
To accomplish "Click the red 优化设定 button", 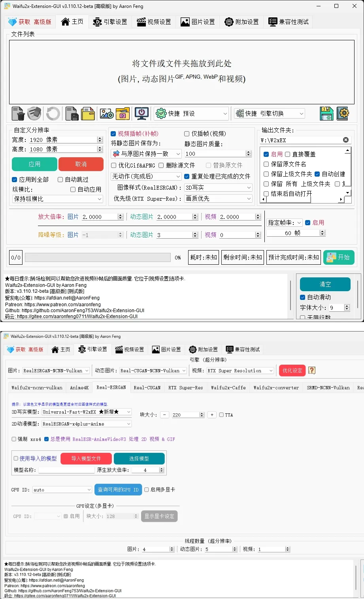I will [292, 370].
